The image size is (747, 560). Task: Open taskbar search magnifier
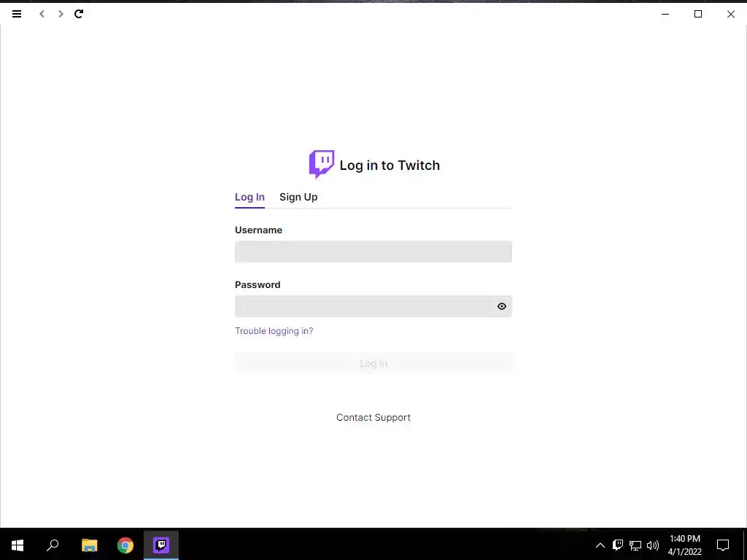click(x=53, y=545)
